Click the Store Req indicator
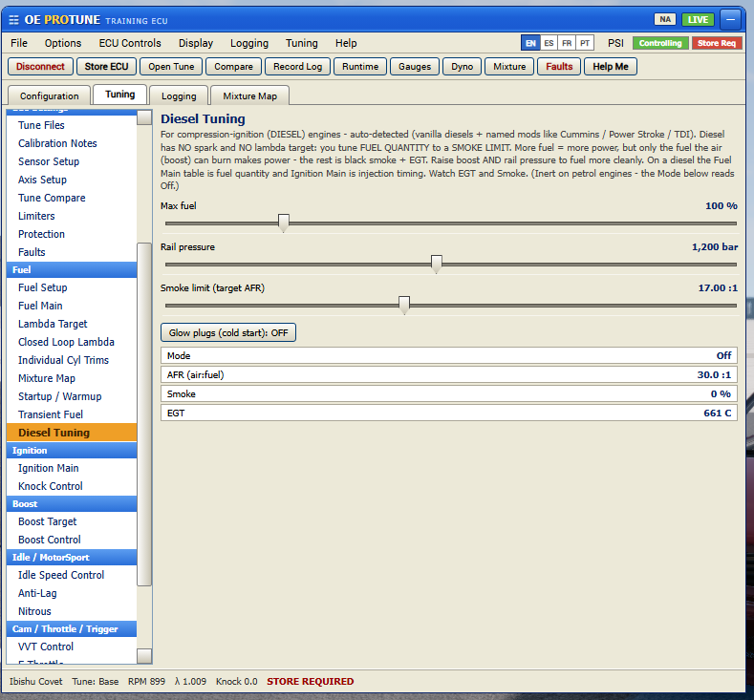Viewport: 754px width, 700px height. 717,43
